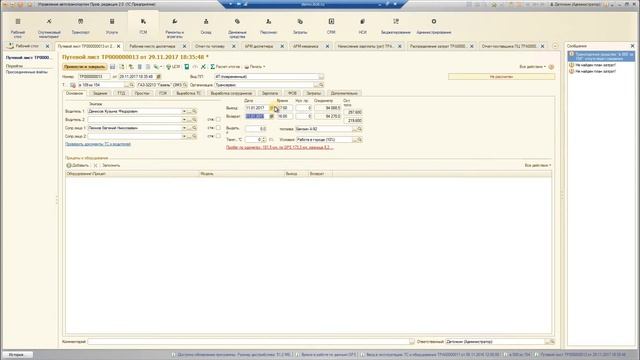The height and width of the screenshot is (360, 640).
Task: Click magnifier icon next to Сопр. лицо 1
Action: coord(194,128)
